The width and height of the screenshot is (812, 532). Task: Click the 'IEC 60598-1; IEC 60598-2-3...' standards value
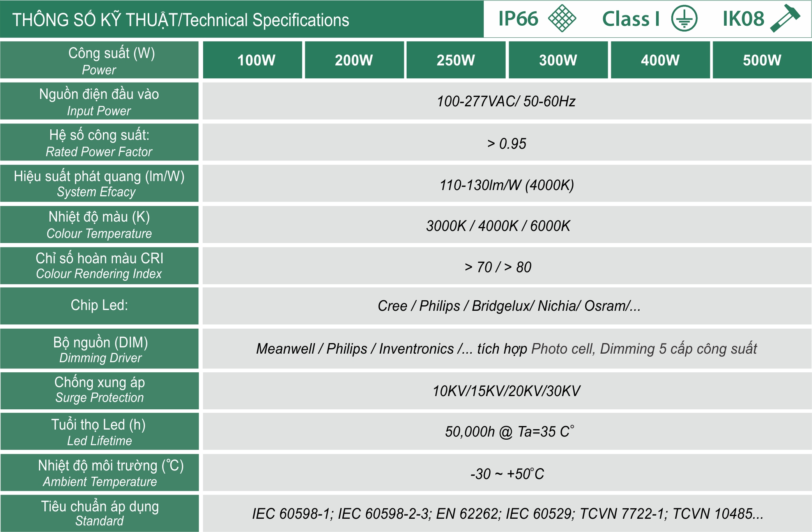click(508, 514)
